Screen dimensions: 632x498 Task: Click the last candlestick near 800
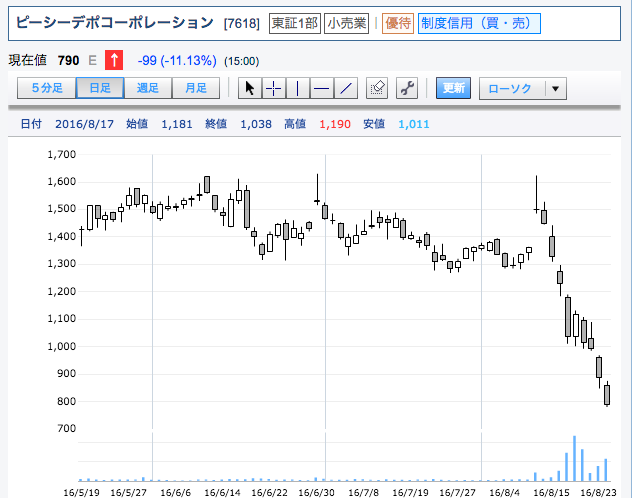(607, 394)
